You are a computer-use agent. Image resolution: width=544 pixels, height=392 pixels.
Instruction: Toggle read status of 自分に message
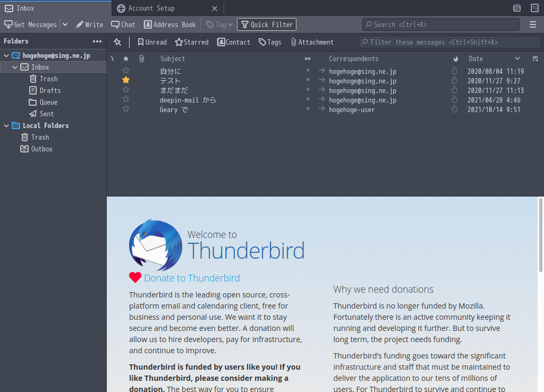[308, 71]
